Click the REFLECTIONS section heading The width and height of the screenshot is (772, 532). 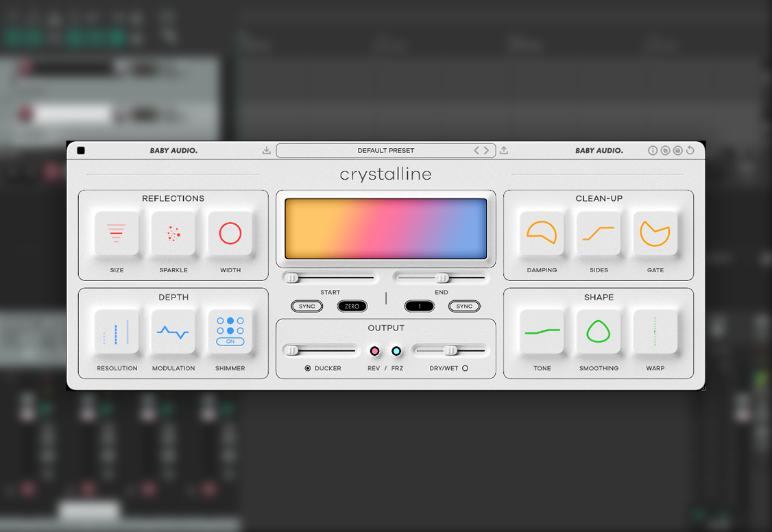click(173, 198)
